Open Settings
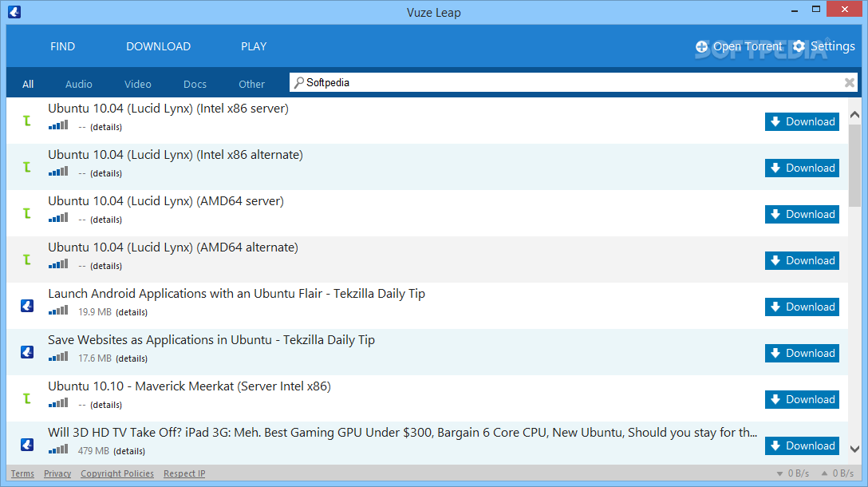 (823, 46)
